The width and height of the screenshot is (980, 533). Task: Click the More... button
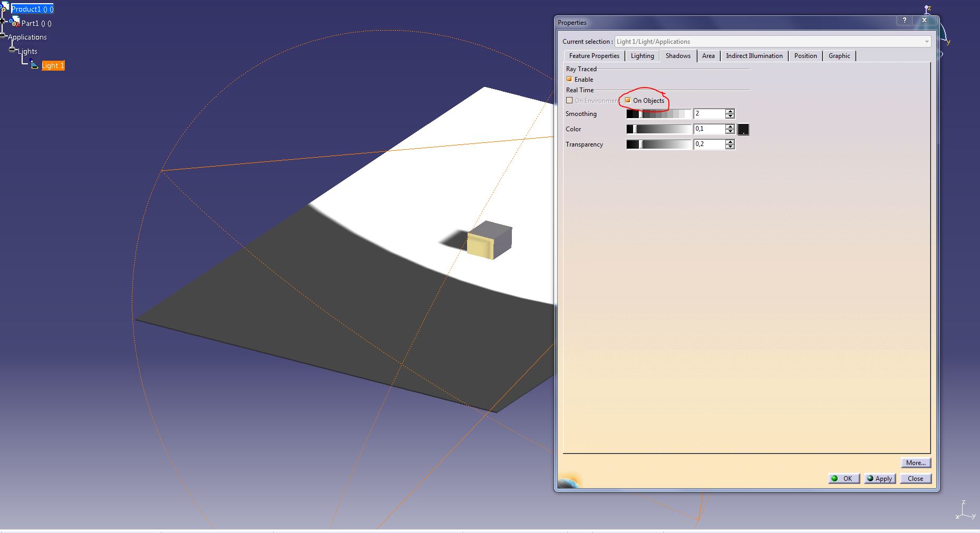916,463
